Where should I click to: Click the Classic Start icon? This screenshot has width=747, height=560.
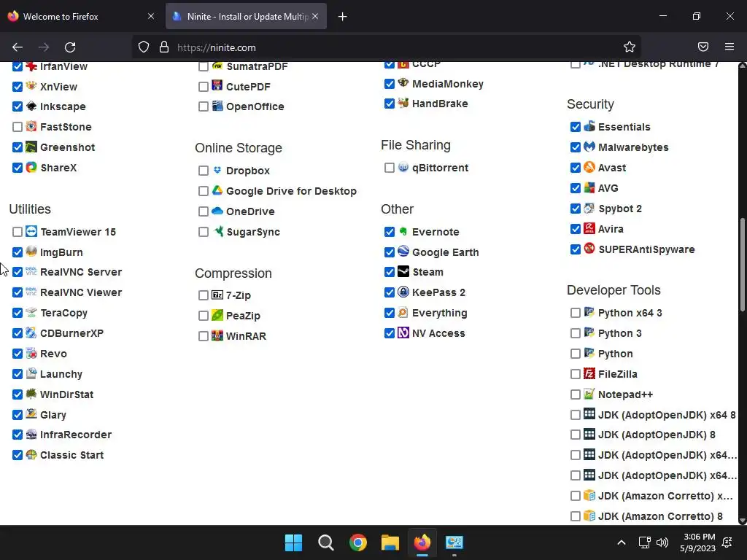coord(31,454)
